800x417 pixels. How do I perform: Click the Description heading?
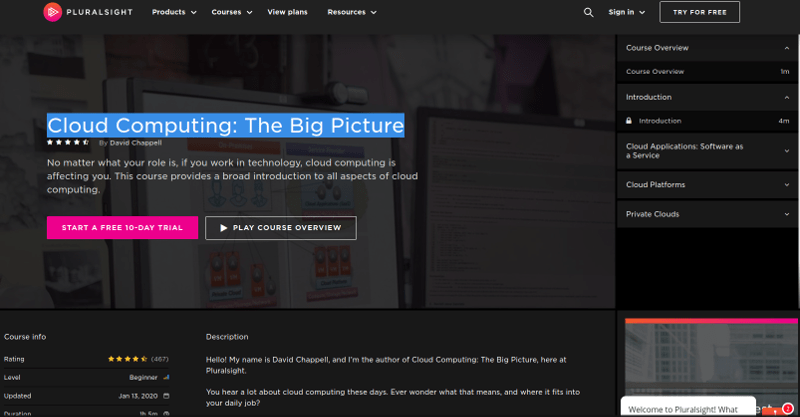(227, 337)
